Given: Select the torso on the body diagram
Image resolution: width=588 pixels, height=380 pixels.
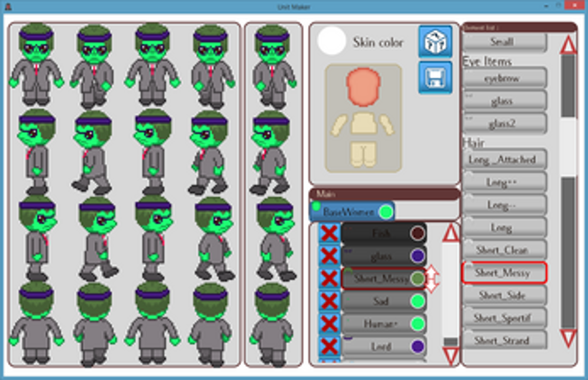Looking at the screenshot, I should pos(363,123).
